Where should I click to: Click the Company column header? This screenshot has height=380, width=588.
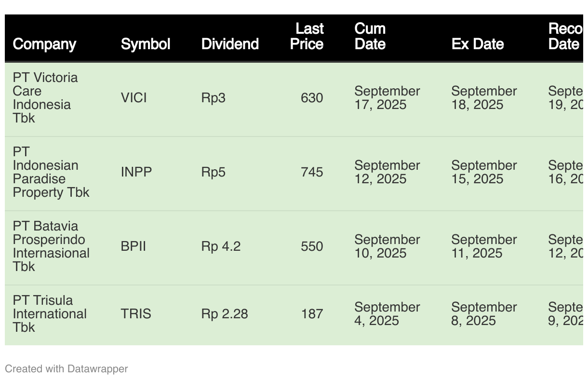[x=44, y=44]
